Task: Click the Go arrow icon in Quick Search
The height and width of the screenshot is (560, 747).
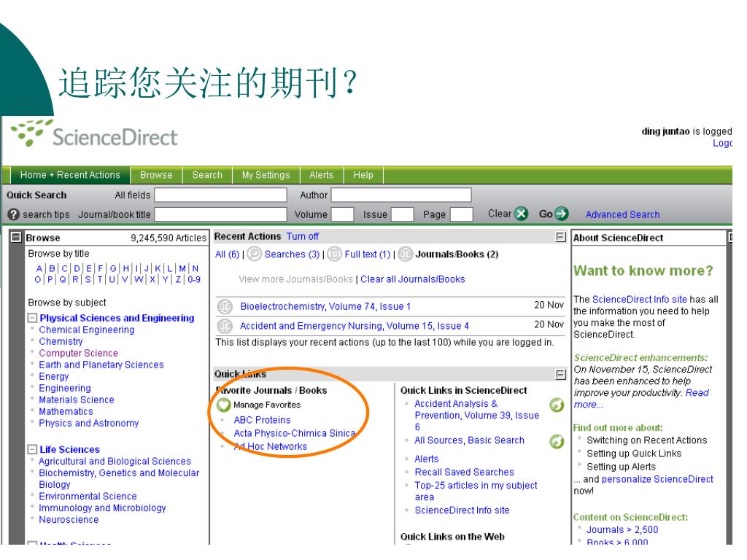Action: (562, 214)
